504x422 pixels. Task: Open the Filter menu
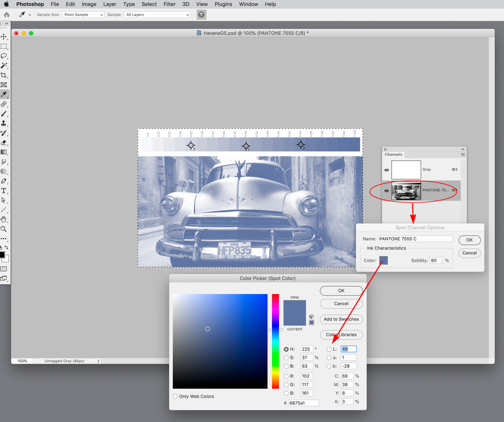click(169, 4)
